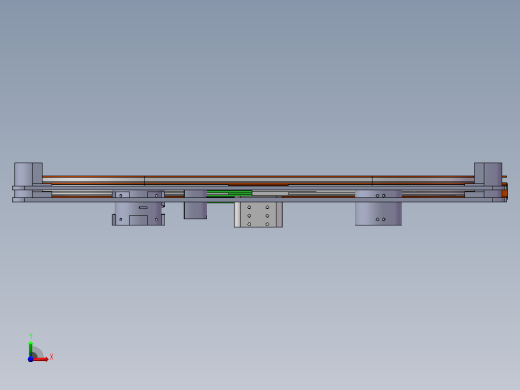Click the green Y axis arrow of triad

click(x=31, y=349)
